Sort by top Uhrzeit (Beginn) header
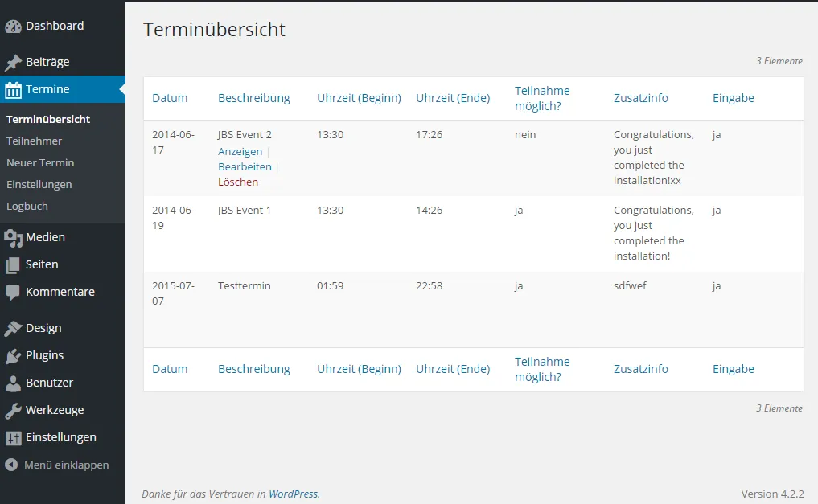The image size is (818, 504). click(x=359, y=98)
